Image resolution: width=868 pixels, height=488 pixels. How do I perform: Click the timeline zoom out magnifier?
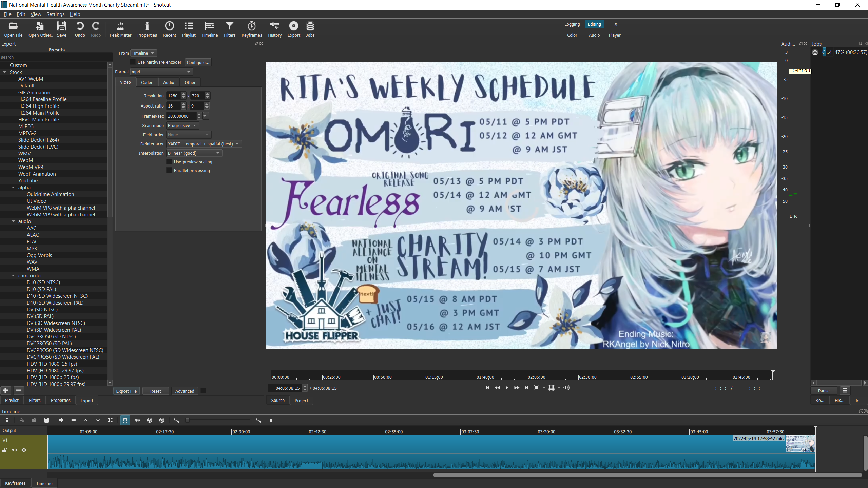pos(177,420)
